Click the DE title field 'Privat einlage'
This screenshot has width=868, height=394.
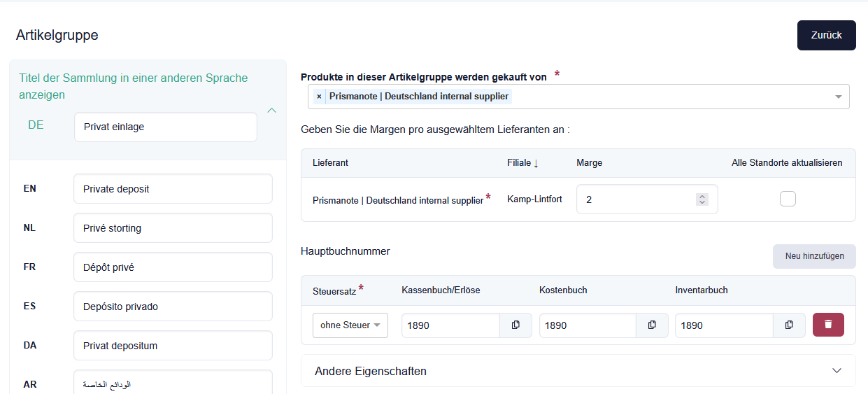(x=165, y=127)
